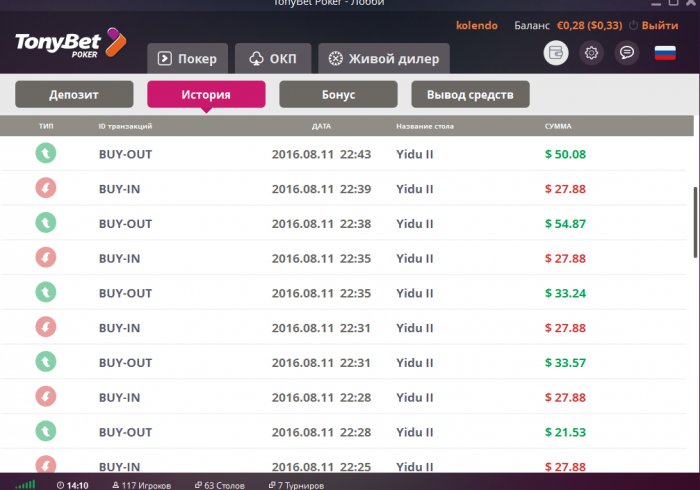
Task: Click 7 Турниров in status bar
Action: click(296, 485)
